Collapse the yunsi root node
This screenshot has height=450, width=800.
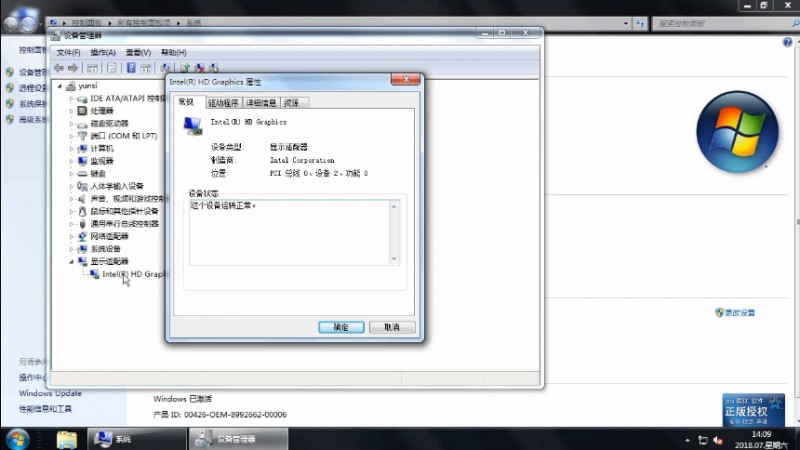click(60, 86)
